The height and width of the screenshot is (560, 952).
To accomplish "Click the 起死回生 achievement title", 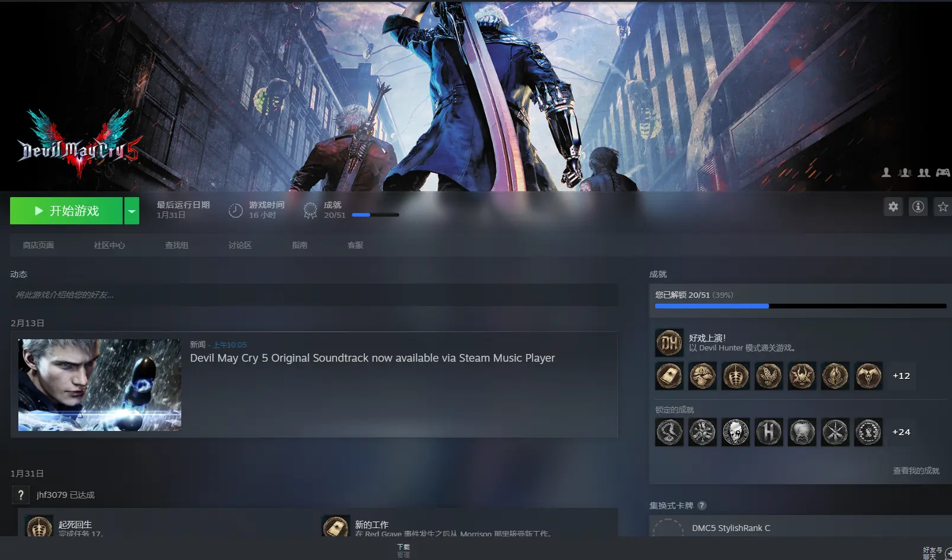I will coord(75,524).
